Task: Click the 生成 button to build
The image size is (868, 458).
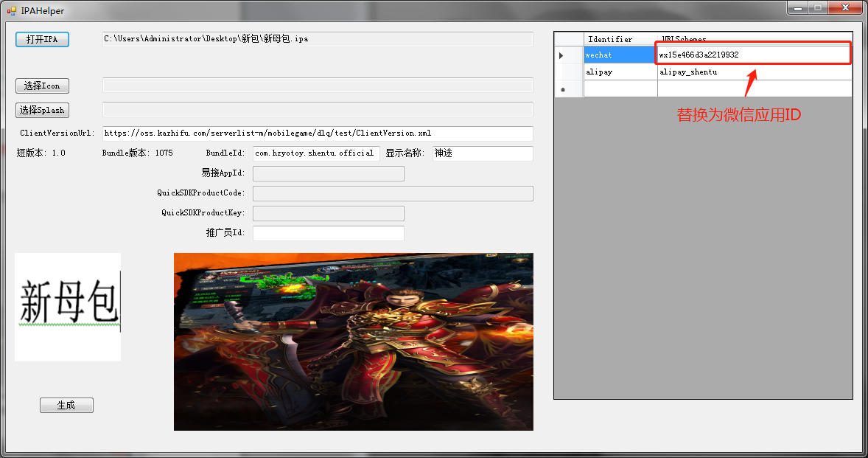Action: click(x=66, y=406)
